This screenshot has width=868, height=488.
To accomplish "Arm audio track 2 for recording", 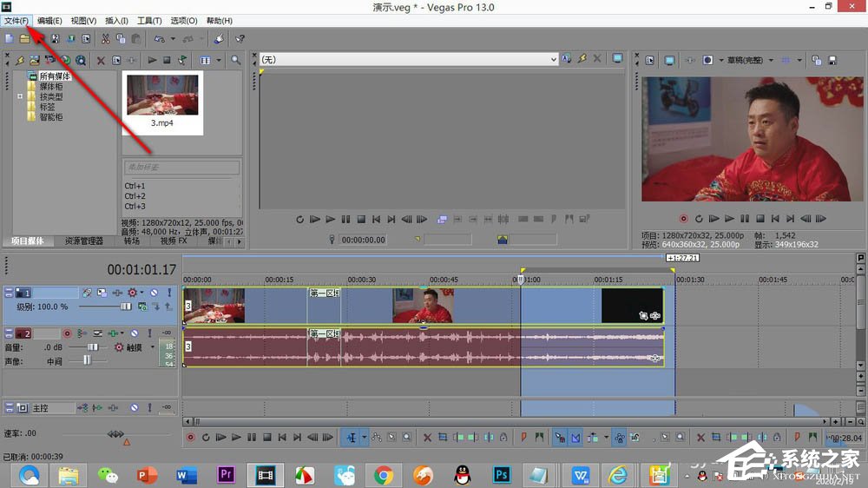I will click(67, 333).
